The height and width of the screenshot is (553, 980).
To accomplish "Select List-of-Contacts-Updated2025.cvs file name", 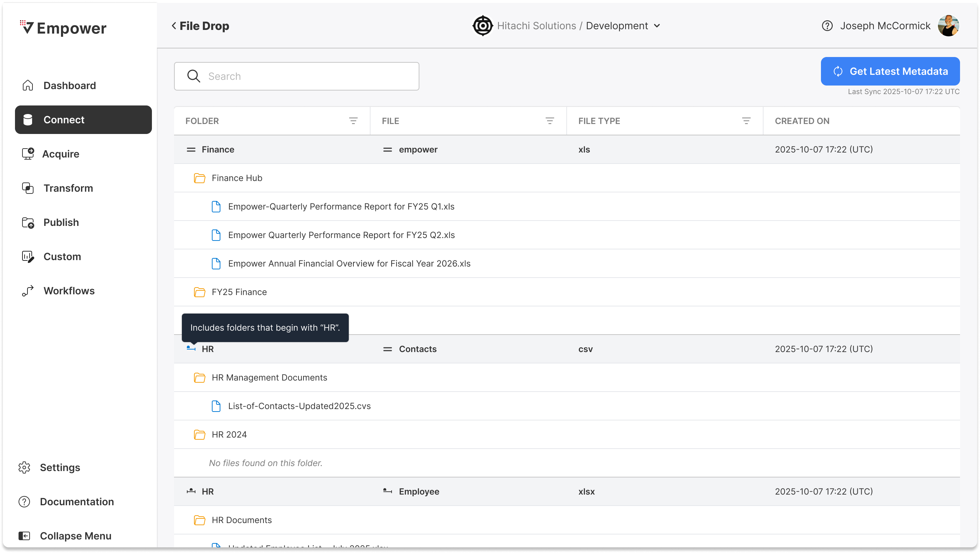I will (x=300, y=406).
